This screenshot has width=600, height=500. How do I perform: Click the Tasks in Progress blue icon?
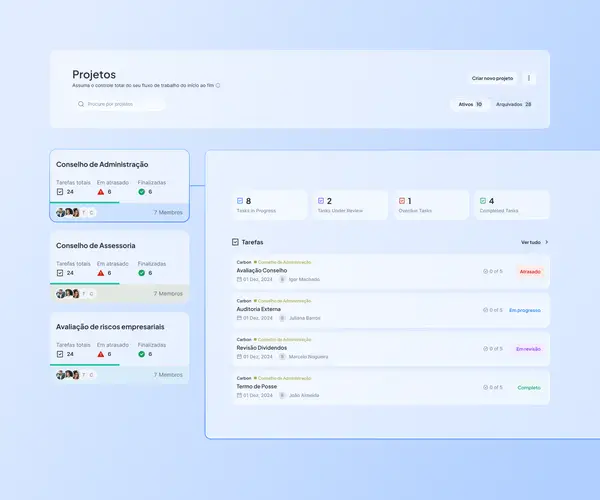click(x=240, y=200)
